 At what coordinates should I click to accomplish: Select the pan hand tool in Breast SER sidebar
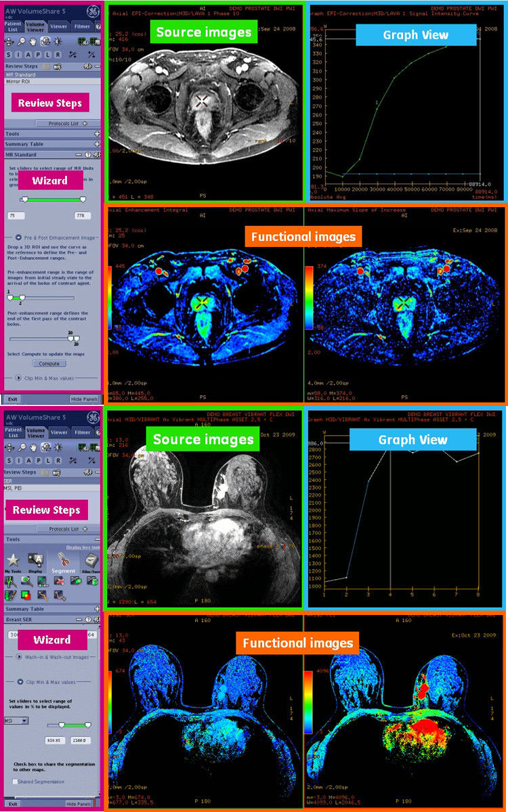(33, 447)
